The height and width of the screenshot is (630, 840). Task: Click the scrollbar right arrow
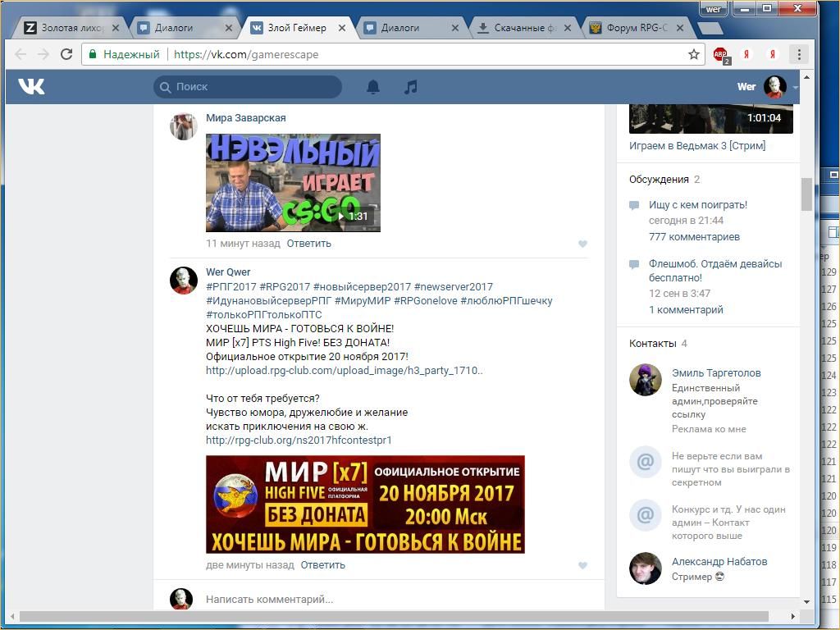click(x=793, y=616)
